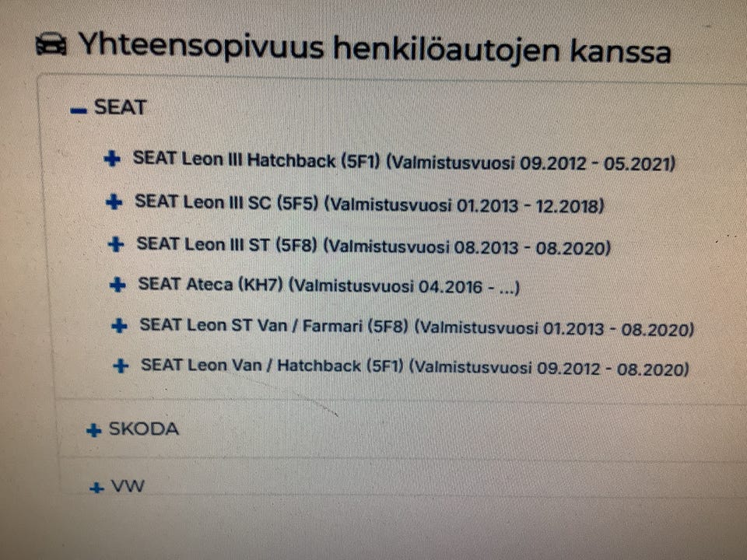The height and width of the screenshot is (560, 747).
Task: Open SEAT Leon III Hatchback (5F1) entry
Action: 404,162
